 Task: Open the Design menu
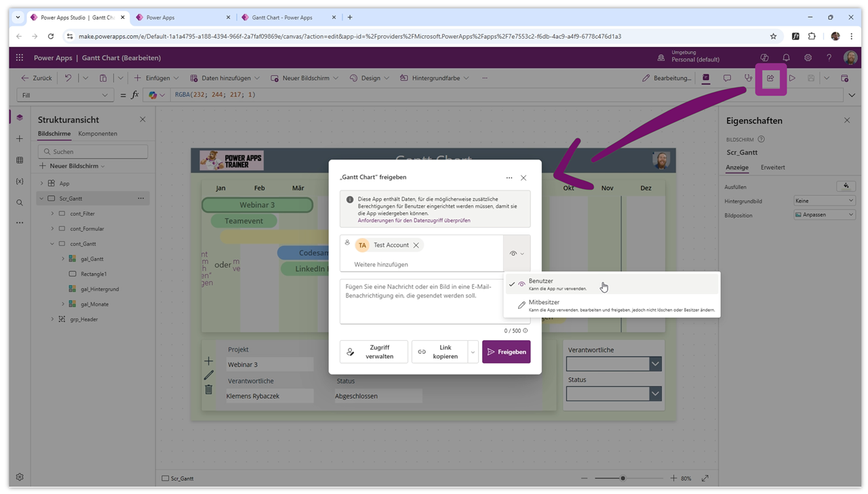click(x=370, y=78)
